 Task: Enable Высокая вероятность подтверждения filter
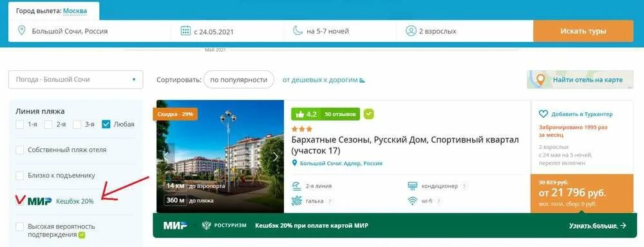[20, 226]
